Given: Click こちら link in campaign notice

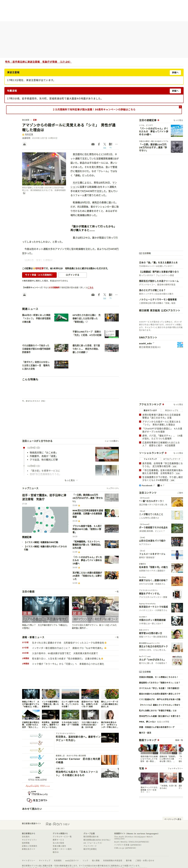Looking at the screenshot, I should click(x=91, y=287).
